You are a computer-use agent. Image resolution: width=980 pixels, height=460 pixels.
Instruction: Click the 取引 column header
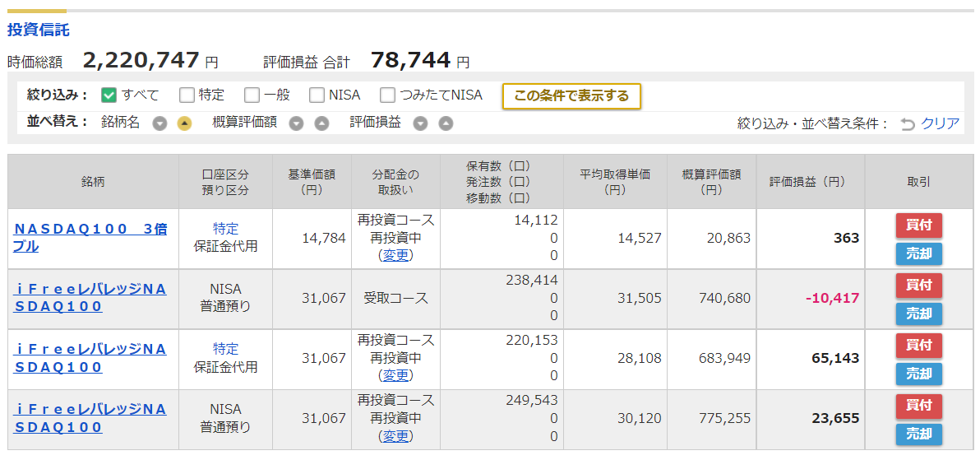(x=919, y=182)
